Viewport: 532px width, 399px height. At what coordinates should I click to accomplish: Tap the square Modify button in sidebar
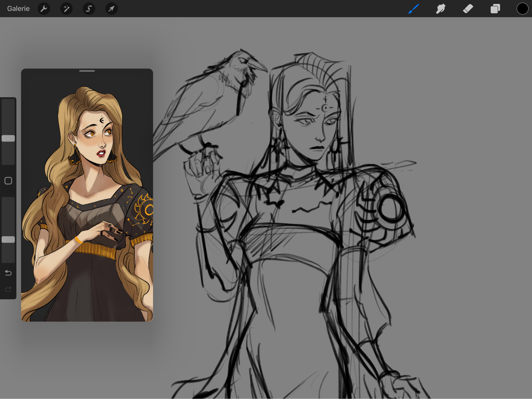8,181
